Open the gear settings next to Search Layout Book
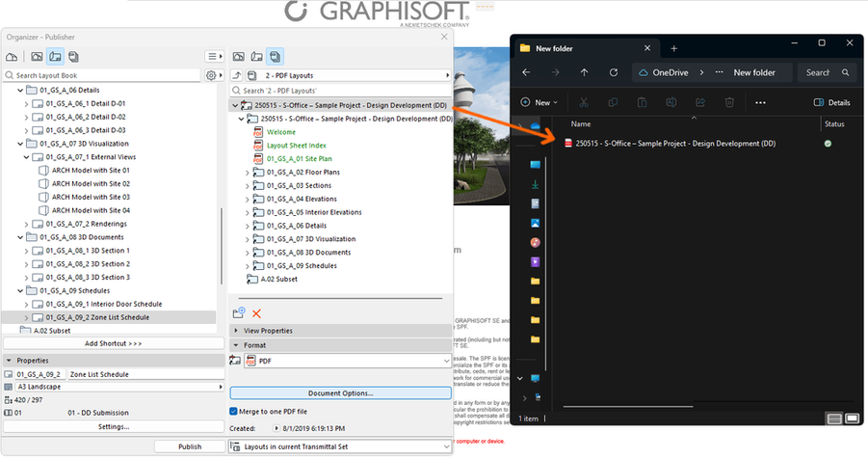Image resolution: width=868 pixels, height=459 pixels. tap(212, 75)
